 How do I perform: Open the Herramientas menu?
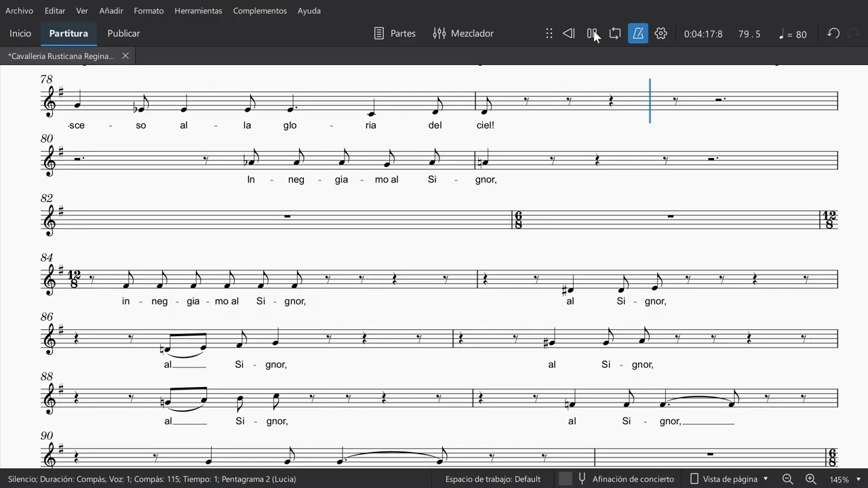click(x=198, y=11)
